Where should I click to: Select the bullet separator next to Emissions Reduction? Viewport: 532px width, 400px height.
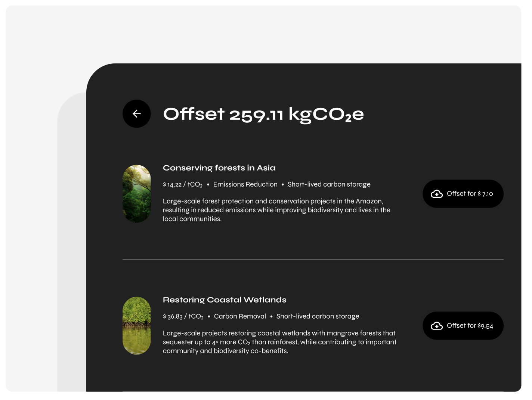click(x=208, y=184)
